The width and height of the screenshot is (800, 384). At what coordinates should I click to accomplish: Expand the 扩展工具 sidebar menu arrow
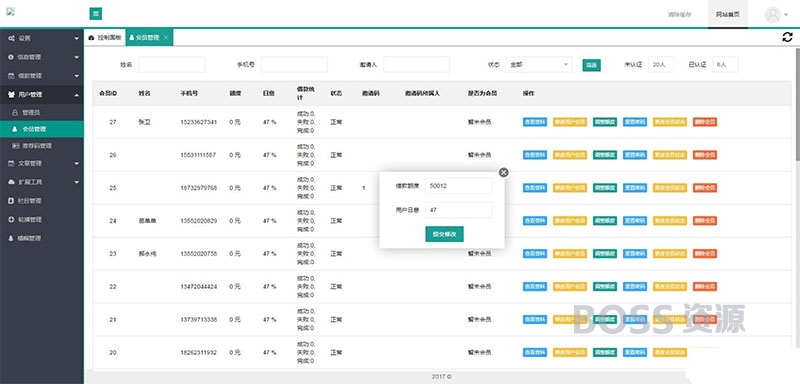tap(77, 182)
